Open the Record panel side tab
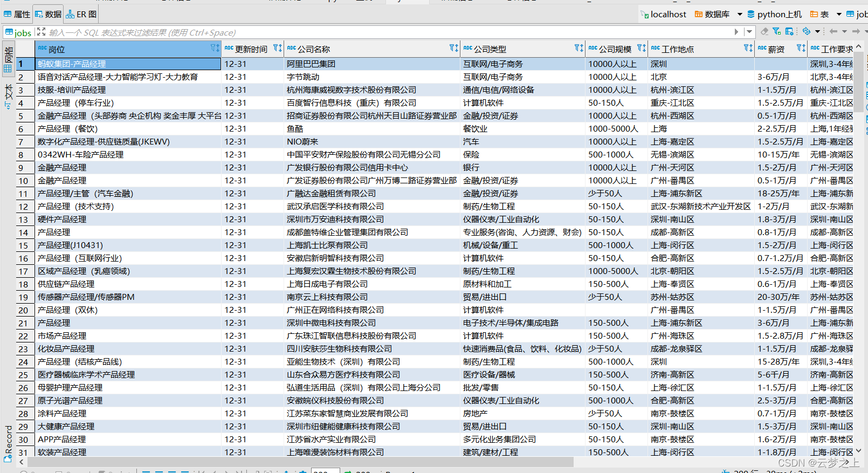868x473 pixels. tap(8, 443)
